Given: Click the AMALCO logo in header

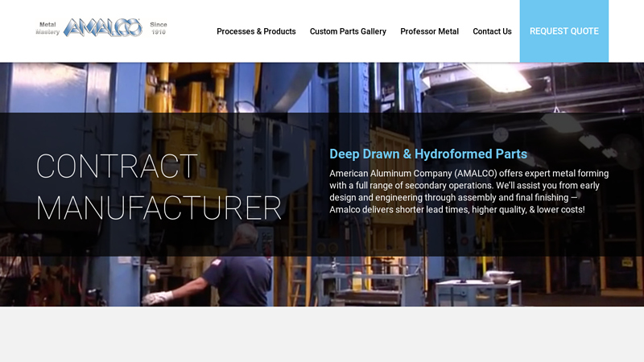Looking at the screenshot, I should [x=103, y=28].
